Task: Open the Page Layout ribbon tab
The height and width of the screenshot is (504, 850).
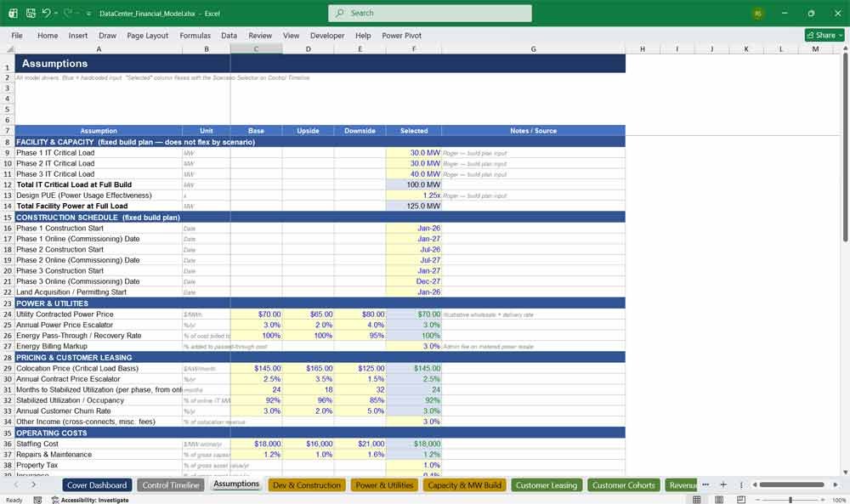Action: 147,35
